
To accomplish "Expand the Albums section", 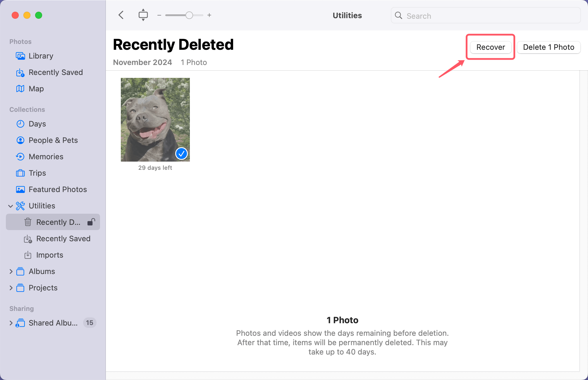I will (11, 271).
